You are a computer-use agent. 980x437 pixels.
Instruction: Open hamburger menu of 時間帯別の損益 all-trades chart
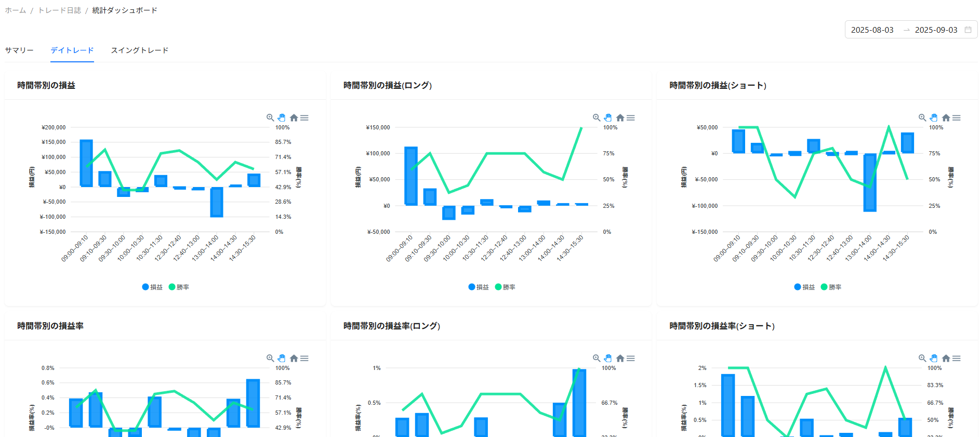[x=304, y=118]
